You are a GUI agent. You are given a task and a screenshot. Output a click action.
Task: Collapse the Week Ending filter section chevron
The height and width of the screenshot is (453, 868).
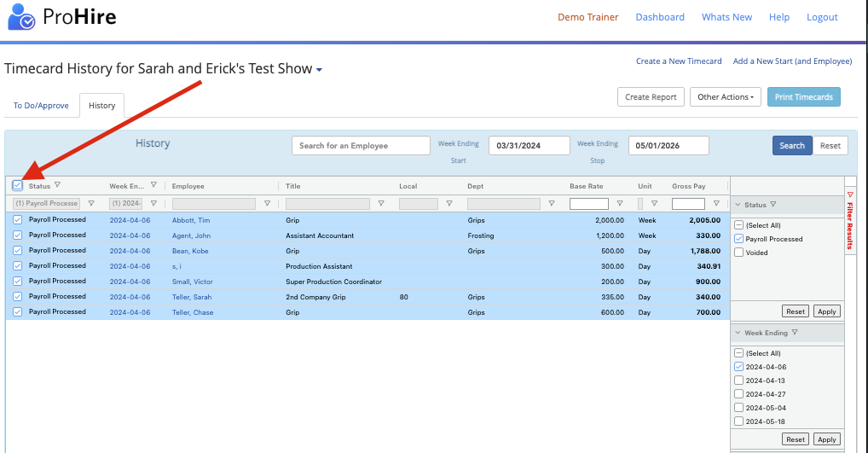point(738,332)
